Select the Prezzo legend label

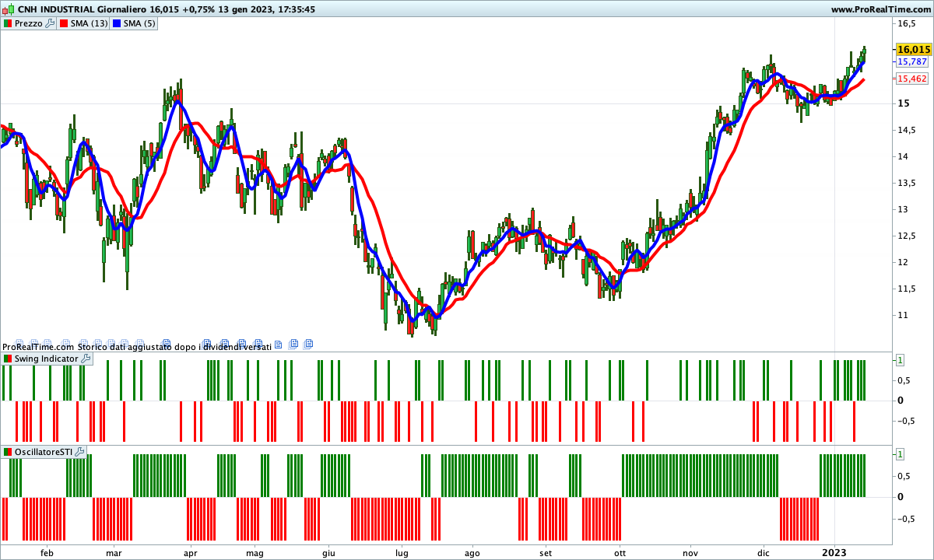(x=29, y=23)
